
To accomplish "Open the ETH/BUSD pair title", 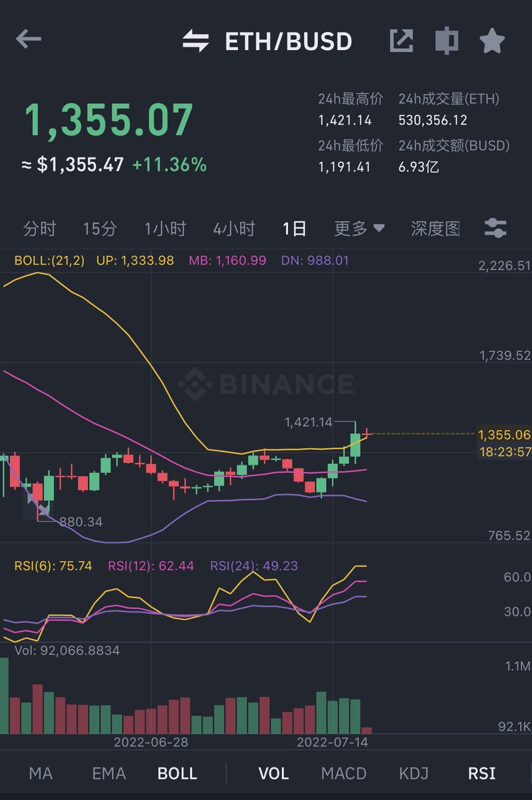I will (288, 41).
